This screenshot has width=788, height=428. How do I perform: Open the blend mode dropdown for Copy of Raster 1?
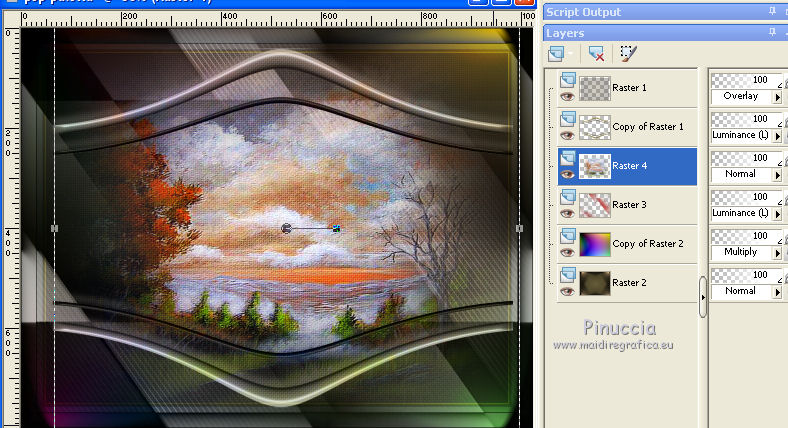click(777, 136)
